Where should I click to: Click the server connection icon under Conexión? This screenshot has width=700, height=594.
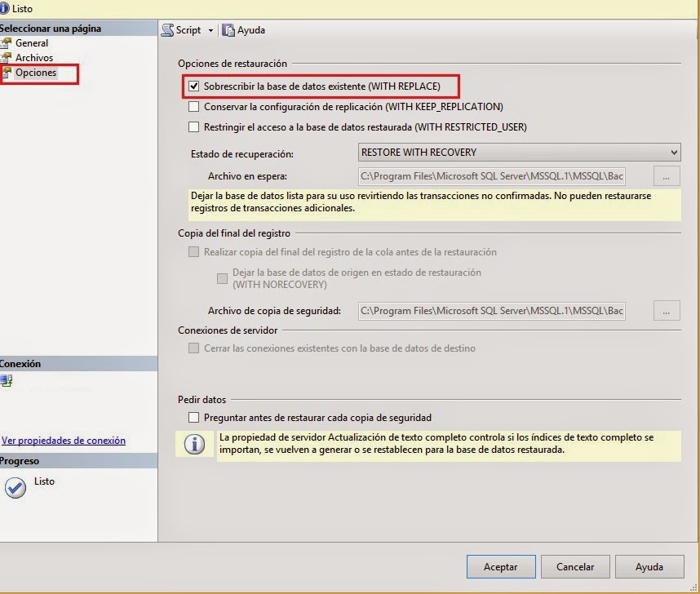click(x=7, y=379)
